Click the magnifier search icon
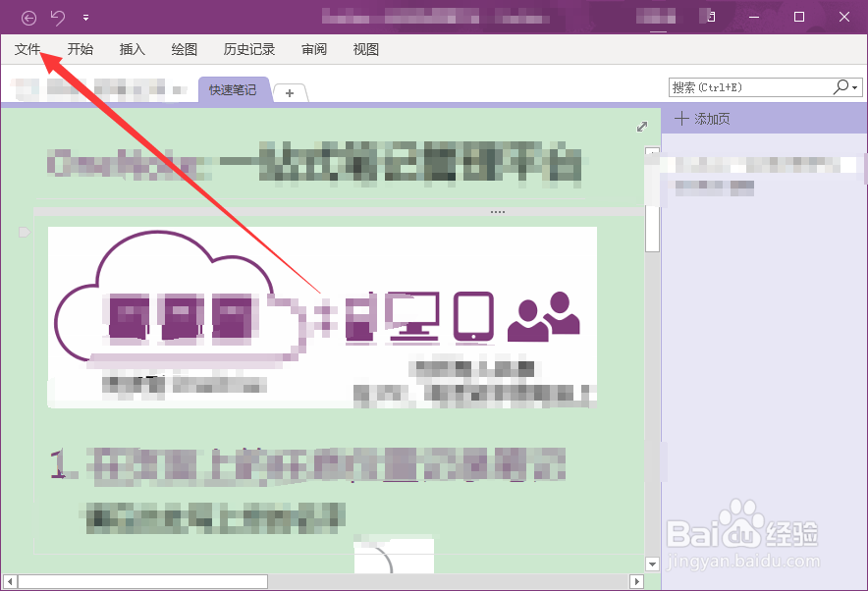The height and width of the screenshot is (591, 868). click(841, 86)
